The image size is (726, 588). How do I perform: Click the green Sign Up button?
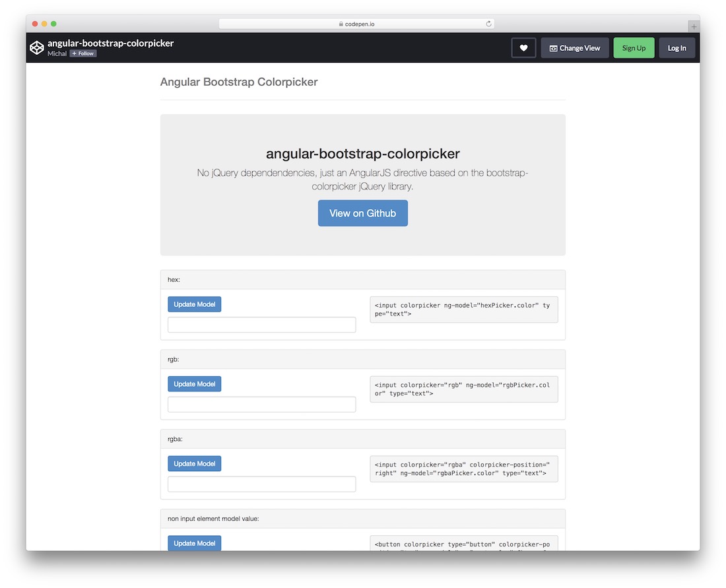pyautogui.click(x=634, y=48)
